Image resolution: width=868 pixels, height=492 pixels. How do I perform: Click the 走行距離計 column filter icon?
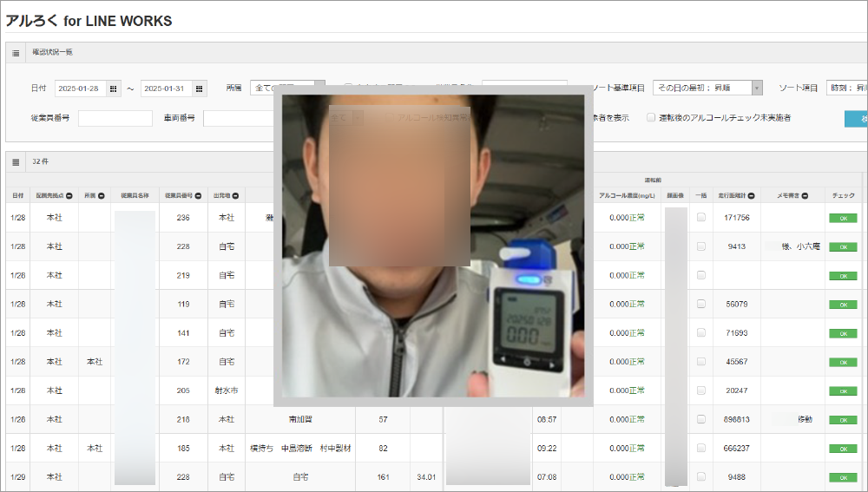point(752,194)
